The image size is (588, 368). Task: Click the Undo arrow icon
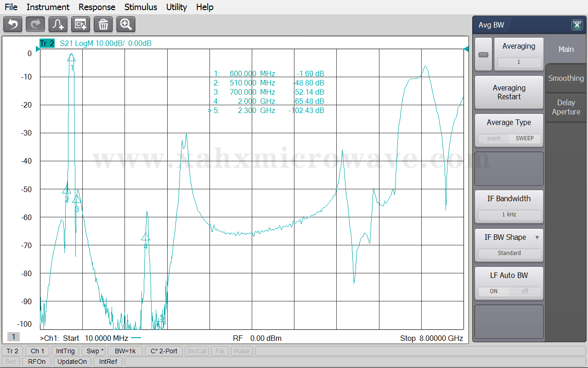click(13, 24)
